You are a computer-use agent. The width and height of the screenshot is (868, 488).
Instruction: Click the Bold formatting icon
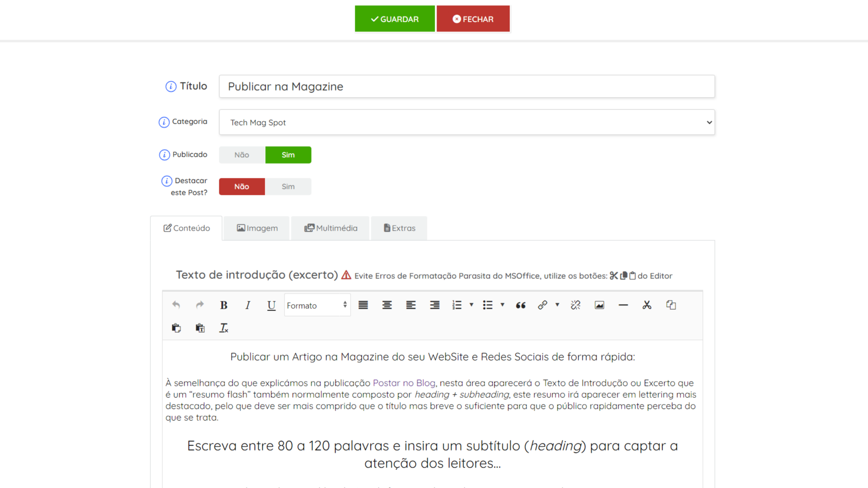tap(223, 305)
